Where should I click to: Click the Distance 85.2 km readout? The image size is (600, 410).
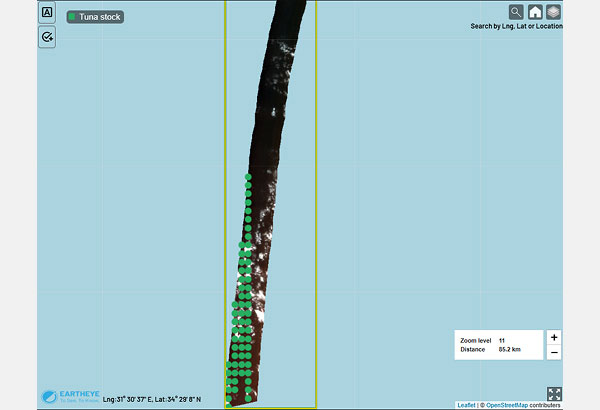tap(490, 350)
